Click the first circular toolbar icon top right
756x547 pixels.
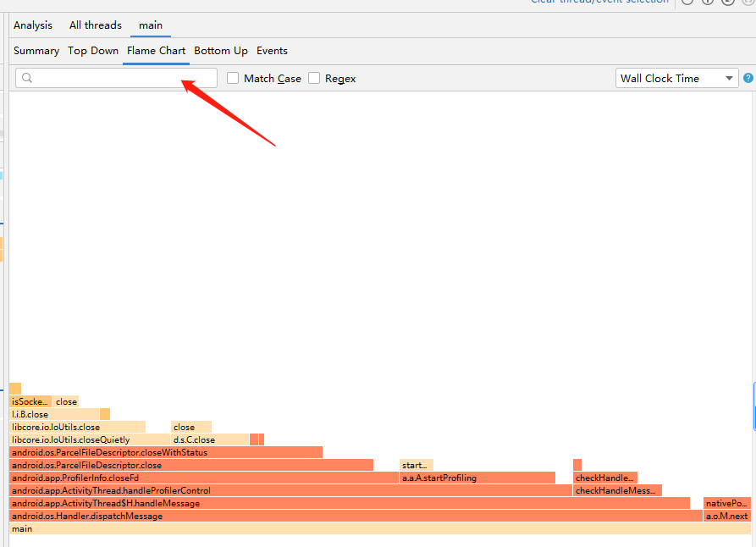click(686, 3)
